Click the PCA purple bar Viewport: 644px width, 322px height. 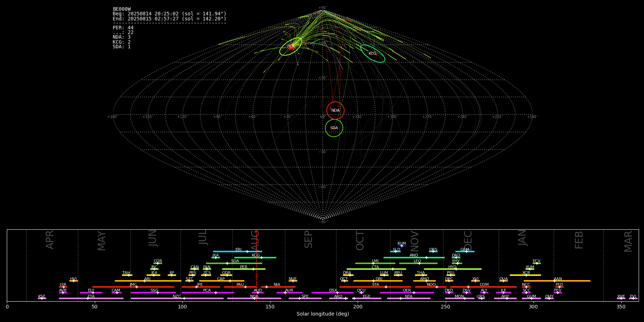pos(208,293)
